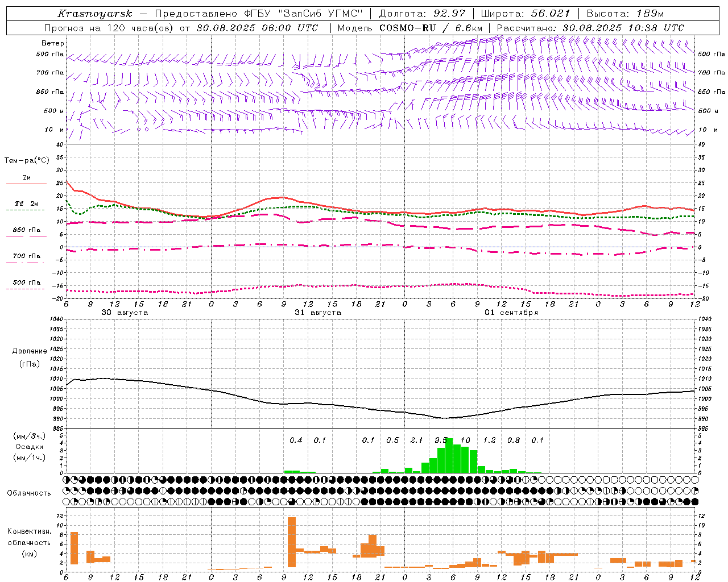728x582 pixels.
Task: Click the '31 августа' date label
Action: point(318,313)
